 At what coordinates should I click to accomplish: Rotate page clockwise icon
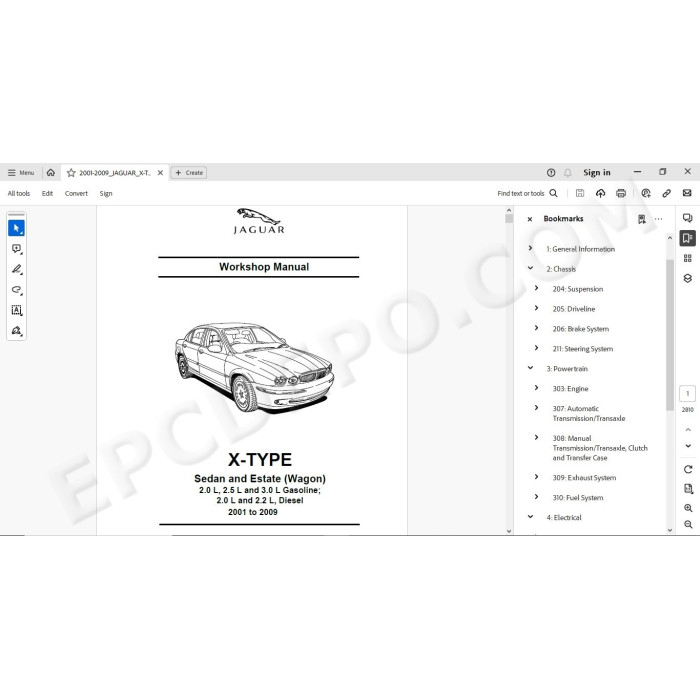click(688, 469)
